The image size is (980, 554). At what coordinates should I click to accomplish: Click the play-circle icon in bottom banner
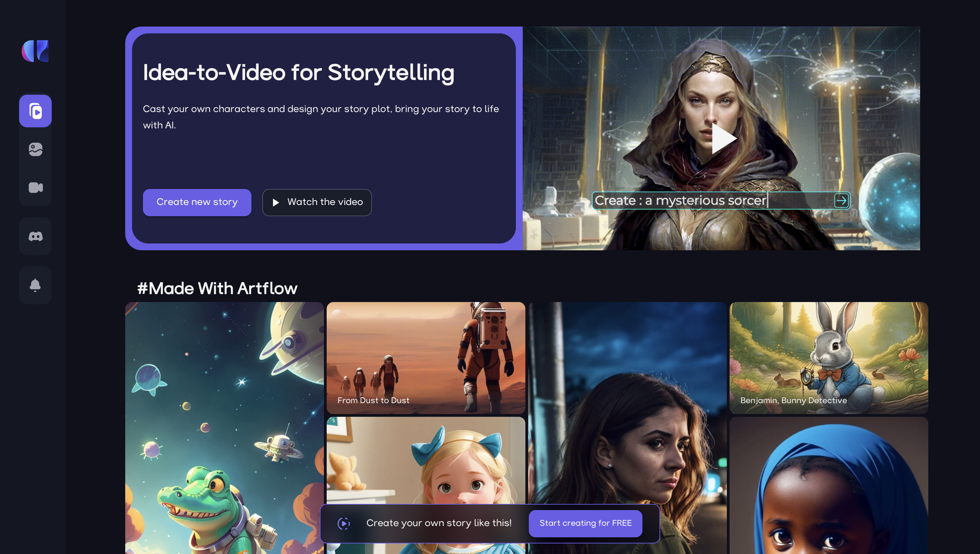[344, 523]
